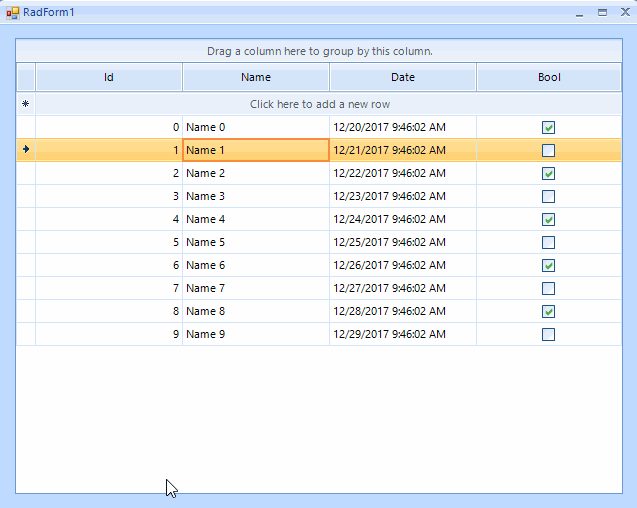Minimize the RadForm1 window
The height and width of the screenshot is (508, 637).
[580, 13]
